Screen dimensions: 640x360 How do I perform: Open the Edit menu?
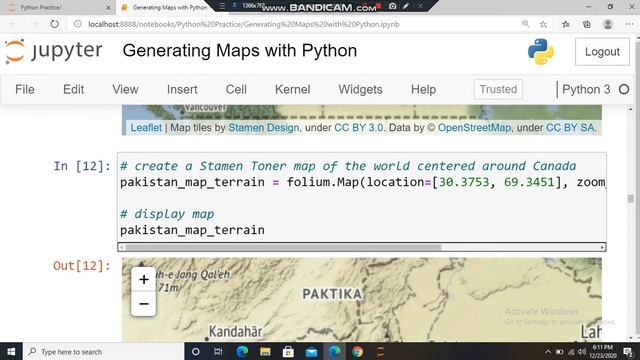73,89
